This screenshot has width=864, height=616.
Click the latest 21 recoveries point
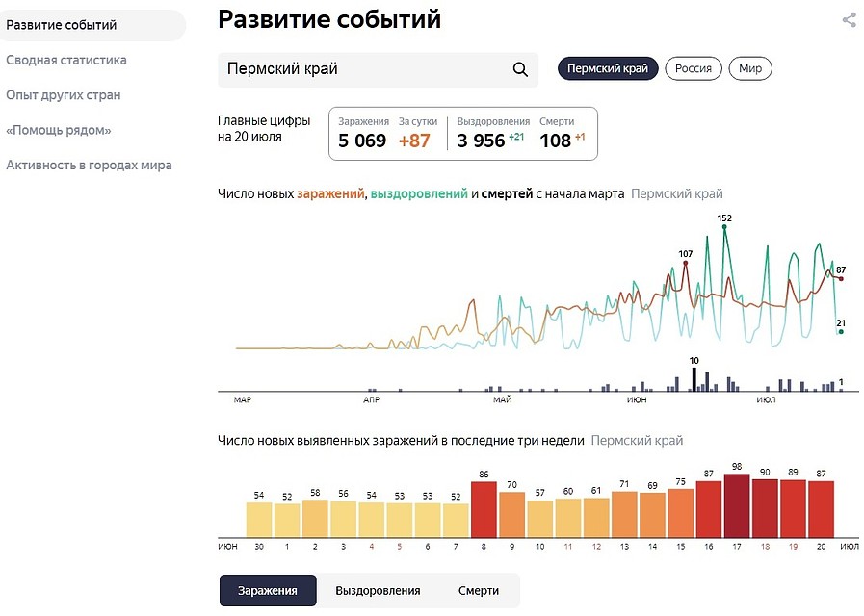tap(841, 331)
